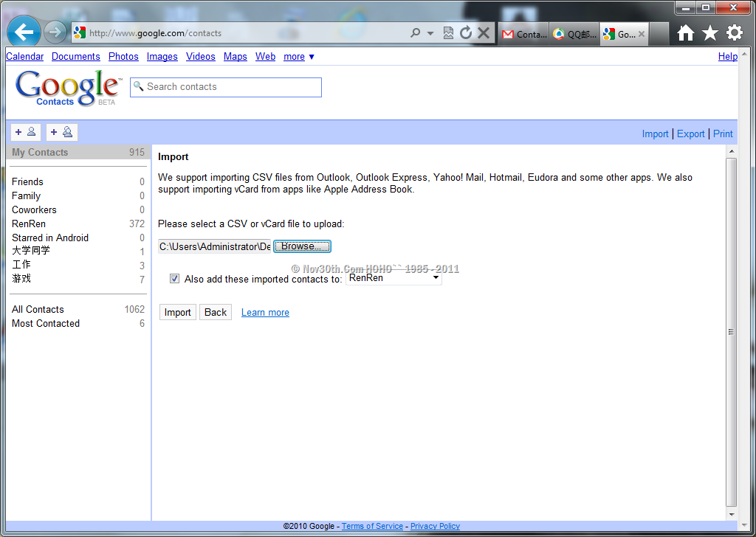This screenshot has height=537, width=756.
Task: Select the Family group
Action: pyautogui.click(x=78, y=195)
